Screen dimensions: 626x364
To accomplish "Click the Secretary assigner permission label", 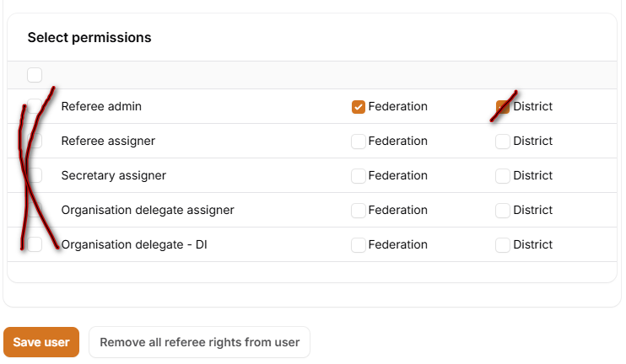I will [x=113, y=175].
